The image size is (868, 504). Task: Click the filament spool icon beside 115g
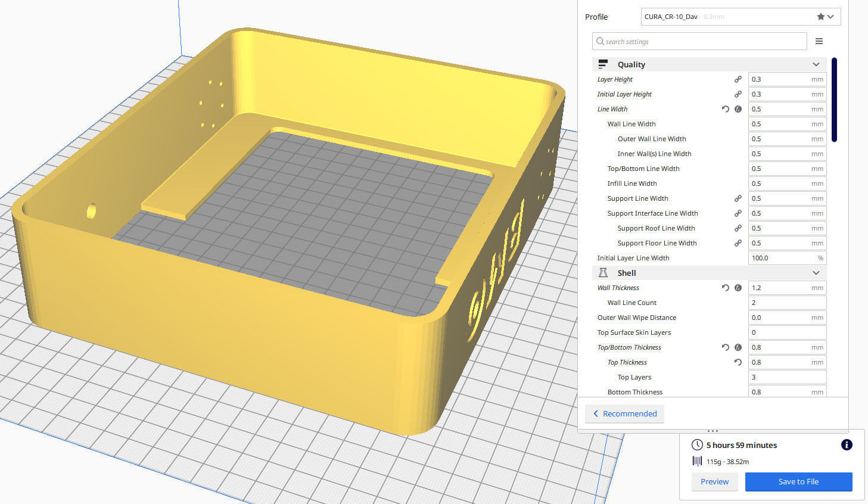tap(697, 461)
